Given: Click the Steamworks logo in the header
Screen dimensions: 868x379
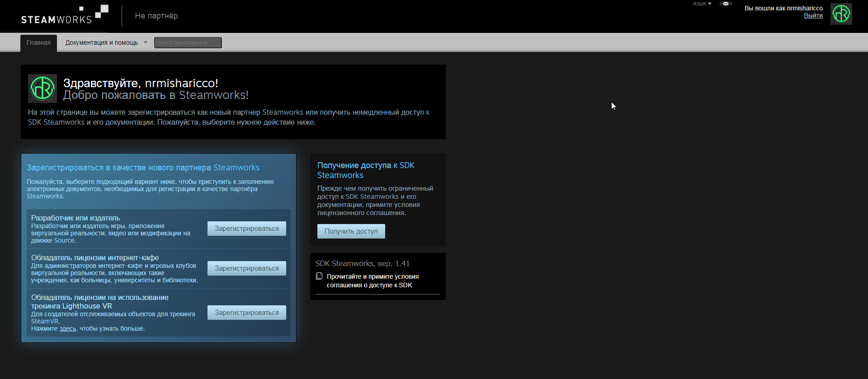Looking at the screenshot, I should click(65, 15).
